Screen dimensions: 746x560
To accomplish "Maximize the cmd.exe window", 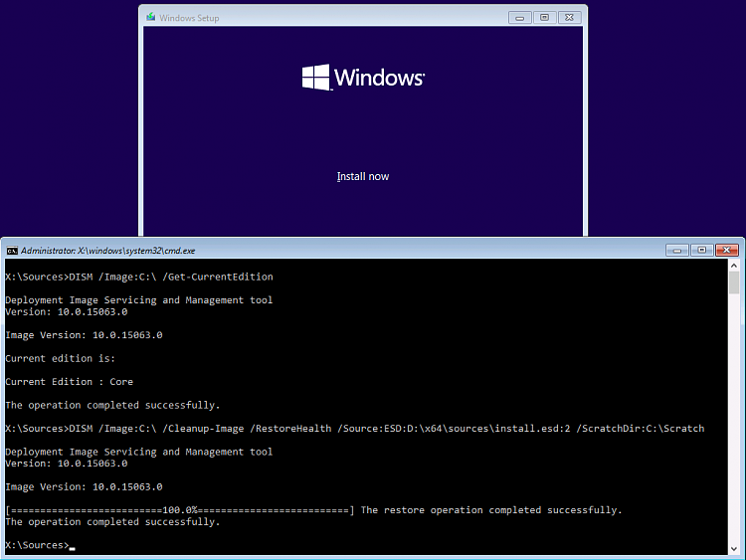I will pyautogui.click(x=702, y=250).
